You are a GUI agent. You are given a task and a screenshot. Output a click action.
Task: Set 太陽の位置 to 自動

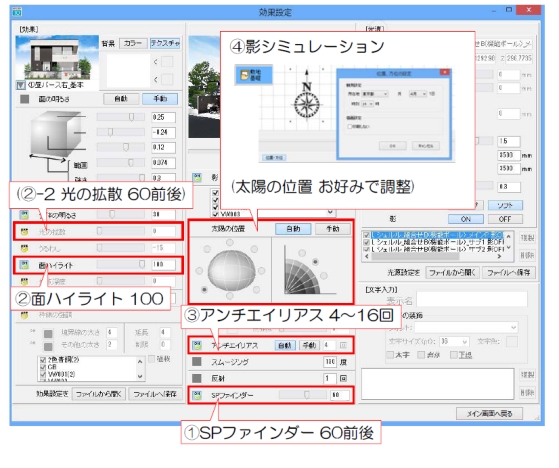pyautogui.click(x=293, y=229)
